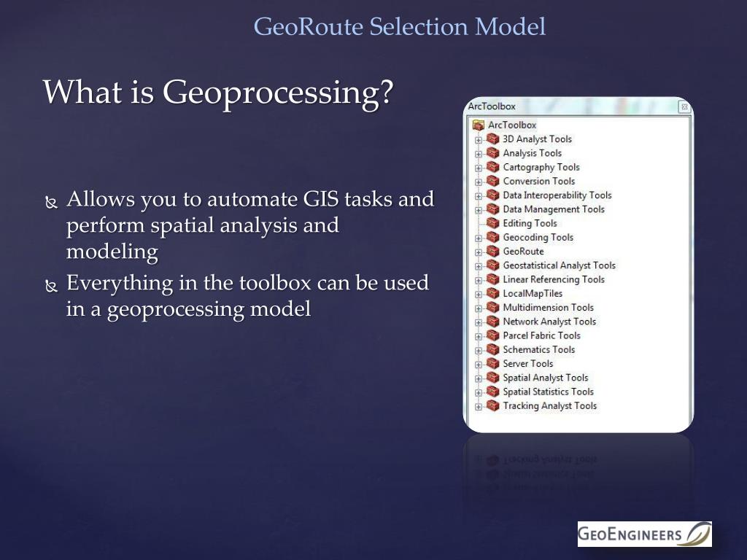Expand the Data Interoperability Tools node
Viewport: 747px width, 560px height.
coord(479,197)
